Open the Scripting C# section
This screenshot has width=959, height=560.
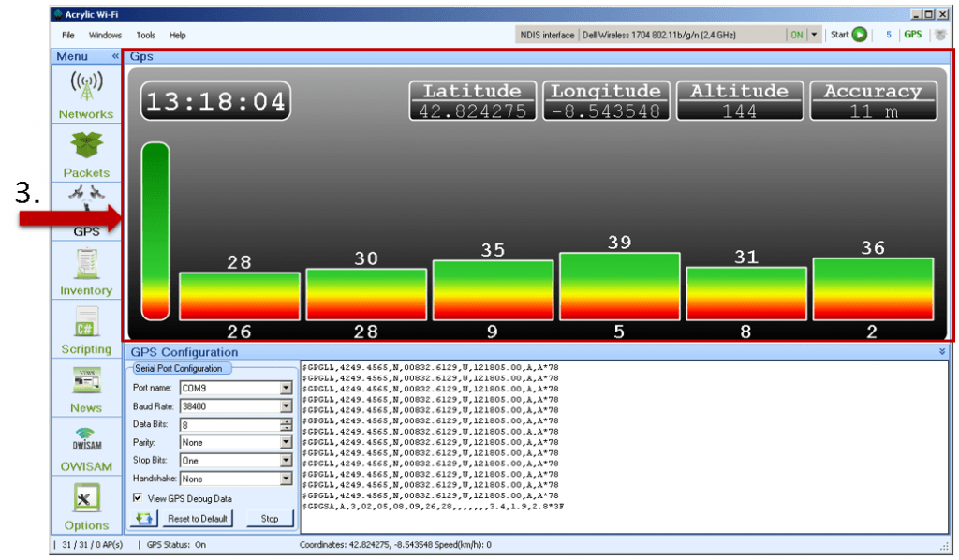86,330
